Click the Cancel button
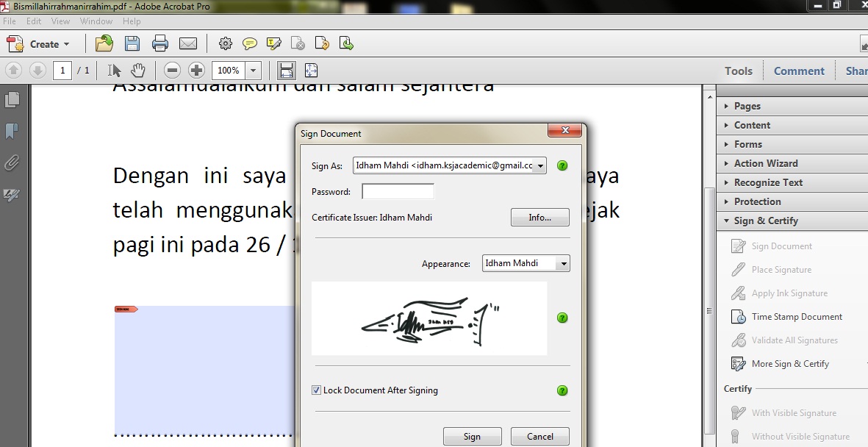868x447 pixels. 539,437
